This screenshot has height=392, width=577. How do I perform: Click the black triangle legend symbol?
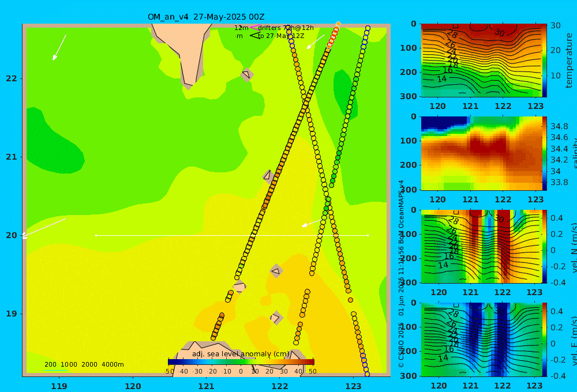[x=255, y=36]
